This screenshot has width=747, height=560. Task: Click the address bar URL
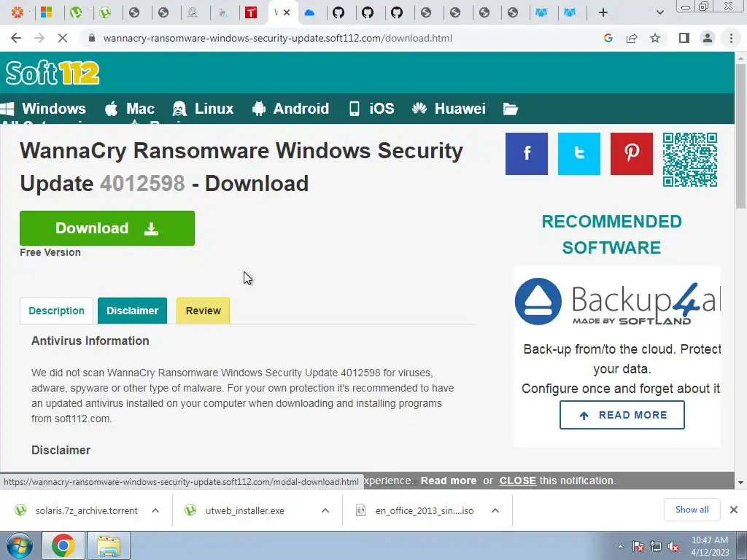[x=277, y=38]
